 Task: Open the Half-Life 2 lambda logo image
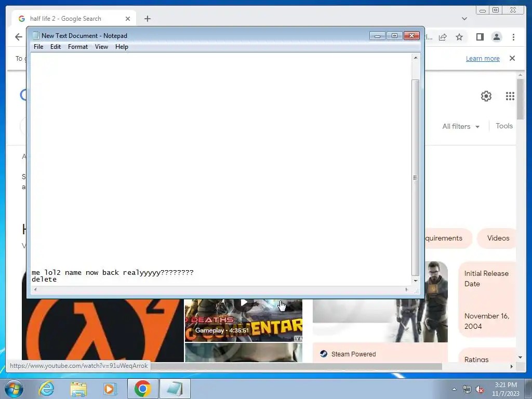pos(103,330)
